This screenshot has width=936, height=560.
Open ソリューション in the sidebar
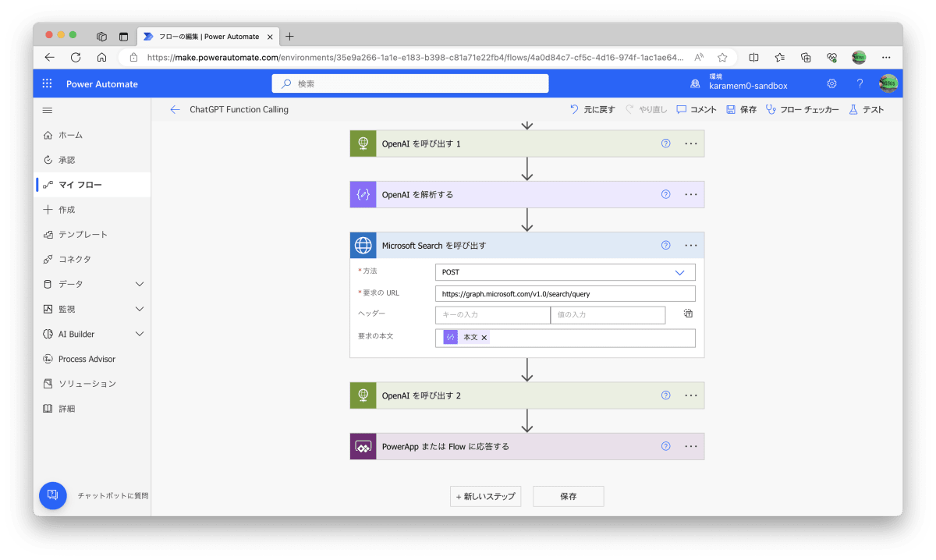(92, 384)
